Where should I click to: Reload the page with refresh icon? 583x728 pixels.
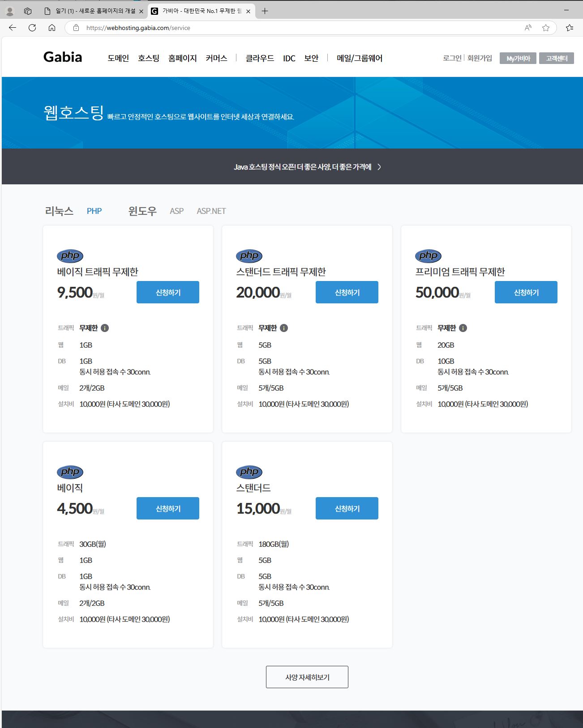click(x=32, y=28)
